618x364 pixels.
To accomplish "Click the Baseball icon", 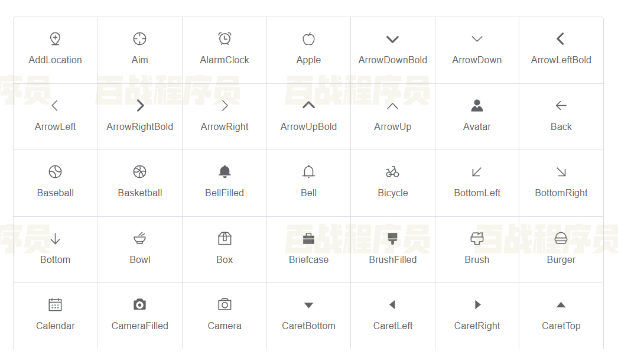I will (55, 172).
